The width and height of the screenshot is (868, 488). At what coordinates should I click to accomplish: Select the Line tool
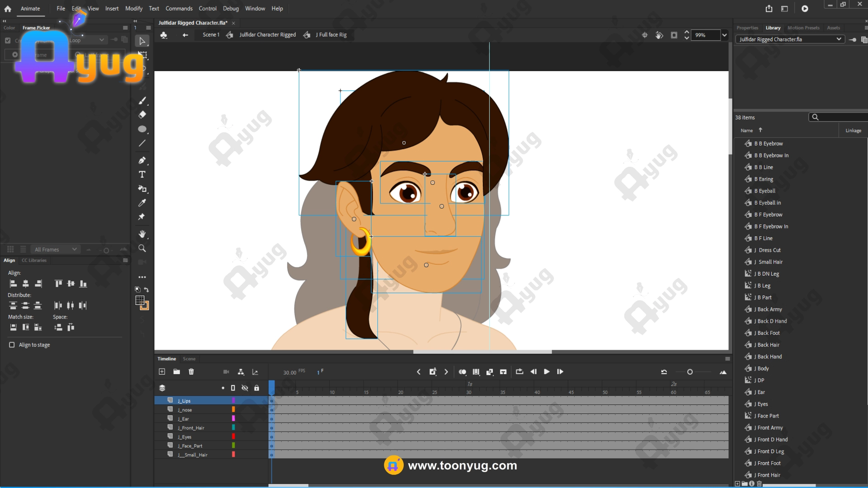coord(142,143)
